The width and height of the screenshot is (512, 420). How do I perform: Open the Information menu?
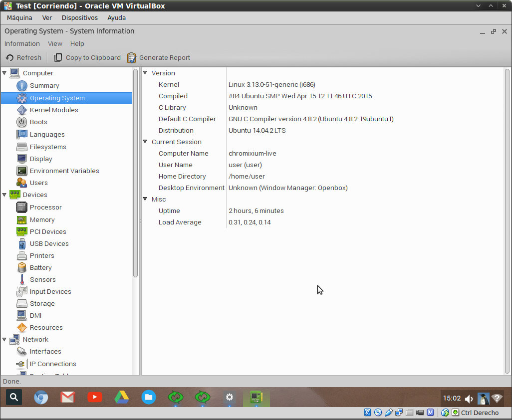point(22,44)
